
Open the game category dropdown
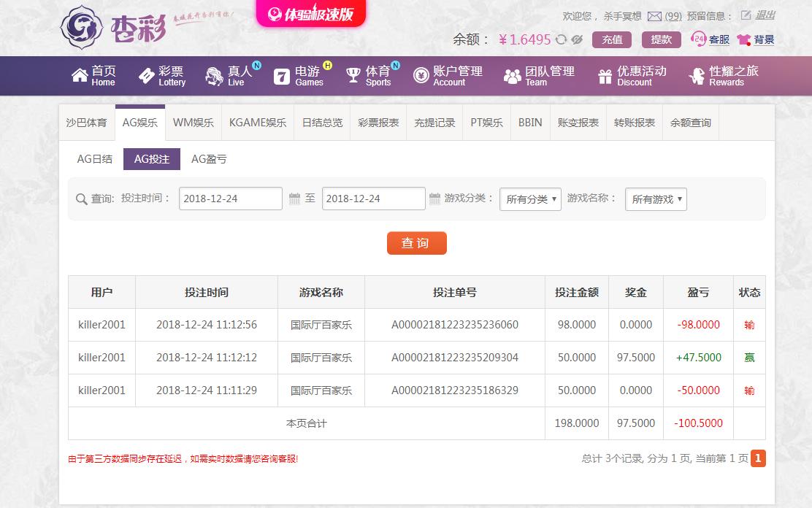point(530,199)
